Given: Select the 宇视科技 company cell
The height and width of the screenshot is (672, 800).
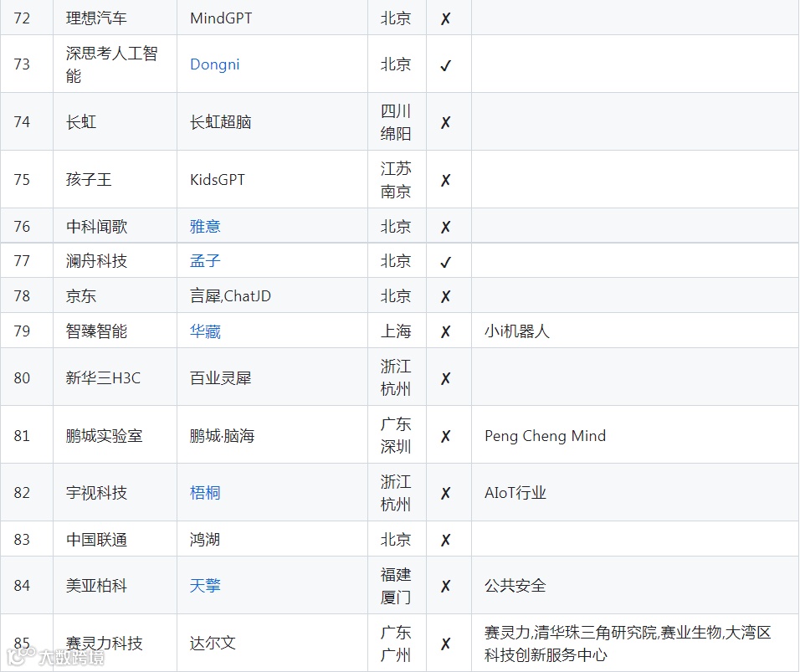Looking at the screenshot, I should point(115,492).
